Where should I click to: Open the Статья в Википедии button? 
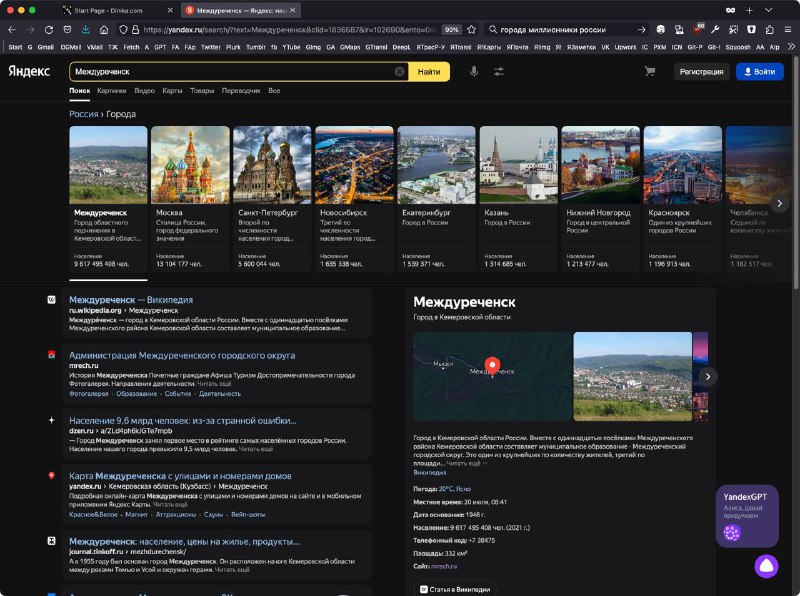pos(455,589)
